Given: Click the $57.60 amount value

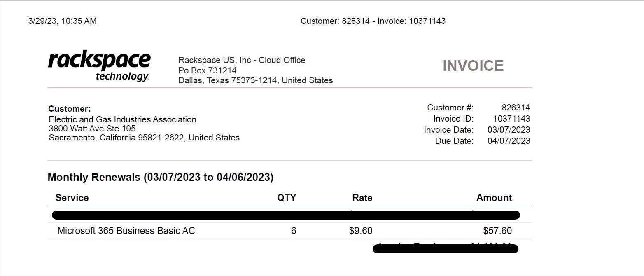Looking at the screenshot, I should point(497,231).
